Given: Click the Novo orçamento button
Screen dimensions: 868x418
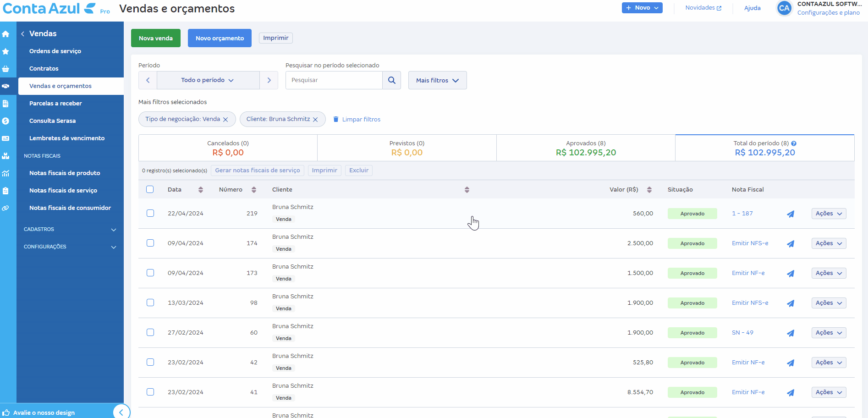Looking at the screenshot, I should pos(220,38).
